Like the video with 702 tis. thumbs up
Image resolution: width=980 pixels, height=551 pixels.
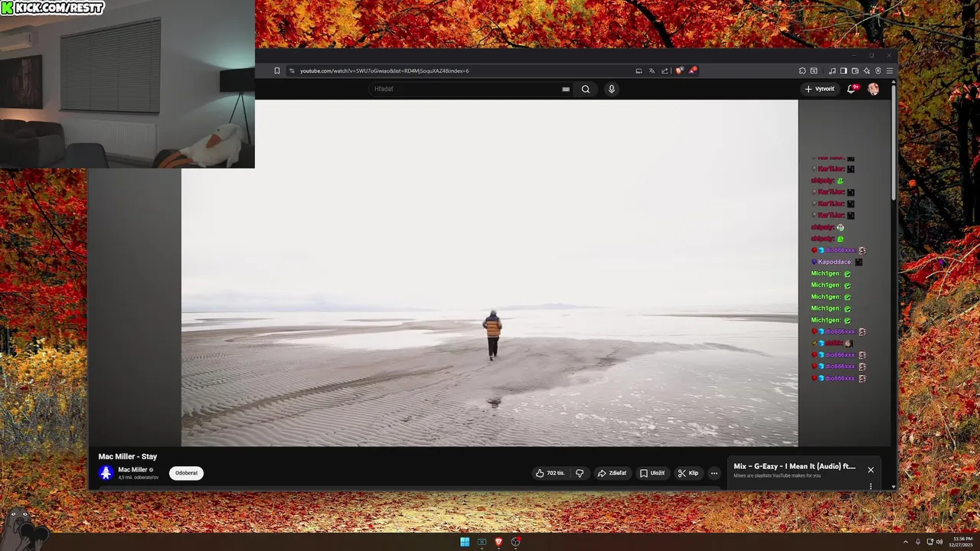[550, 473]
